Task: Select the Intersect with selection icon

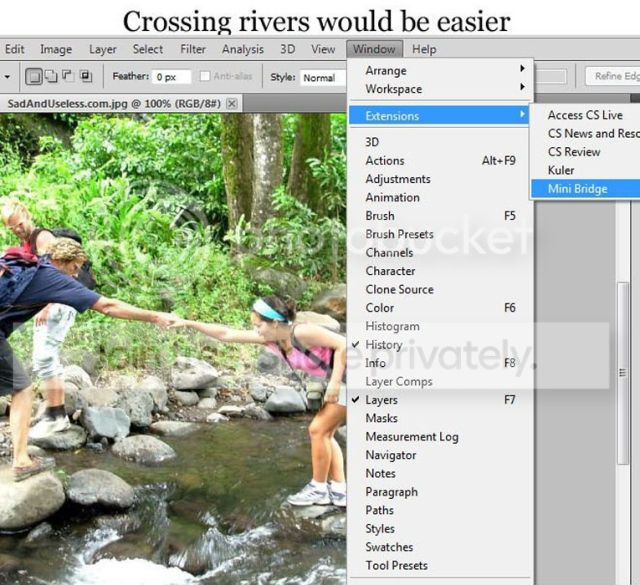Action: click(86, 76)
